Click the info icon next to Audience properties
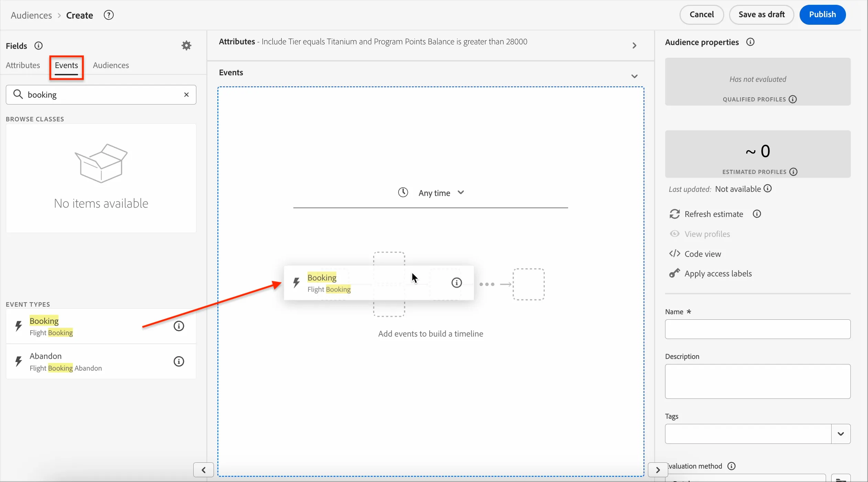The image size is (868, 482). click(x=750, y=42)
